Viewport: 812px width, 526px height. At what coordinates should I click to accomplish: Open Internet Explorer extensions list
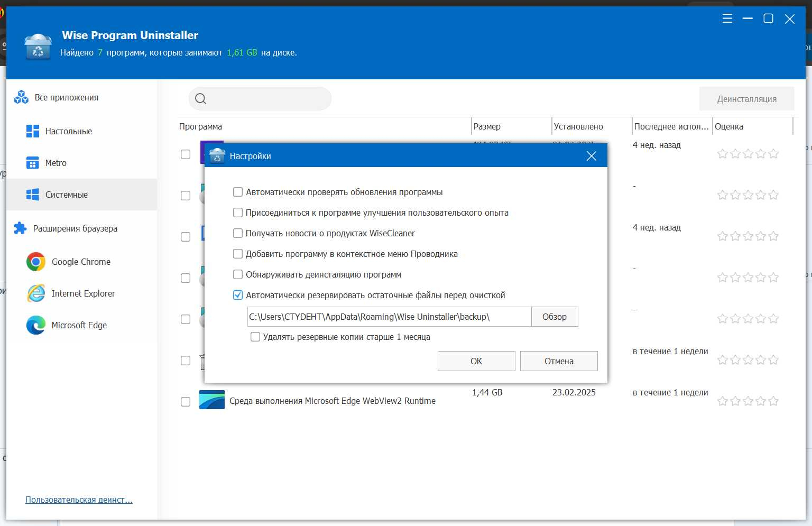(x=82, y=293)
